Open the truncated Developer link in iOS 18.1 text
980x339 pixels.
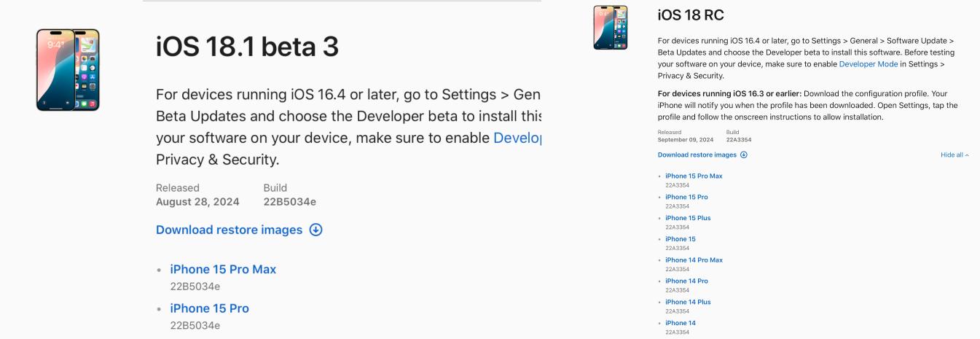point(517,138)
